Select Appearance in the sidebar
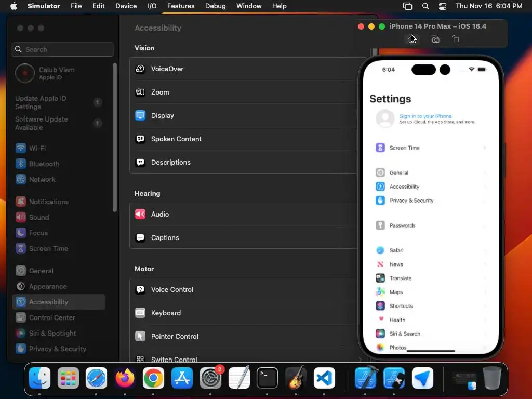The width and height of the screenshot is (532, 399). point(59,287)
